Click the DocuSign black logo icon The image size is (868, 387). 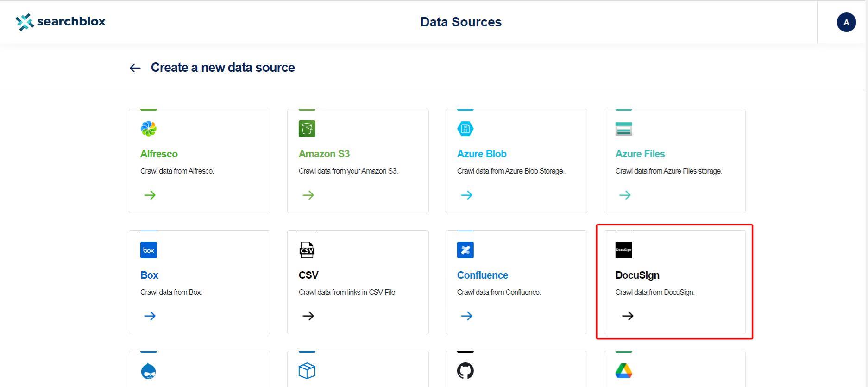[x=624, y=250]
